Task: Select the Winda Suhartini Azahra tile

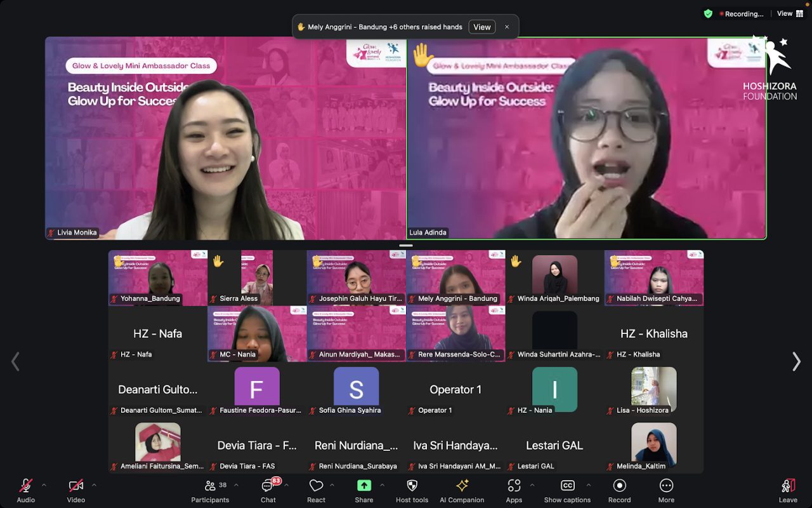Action: pos(555,333)
